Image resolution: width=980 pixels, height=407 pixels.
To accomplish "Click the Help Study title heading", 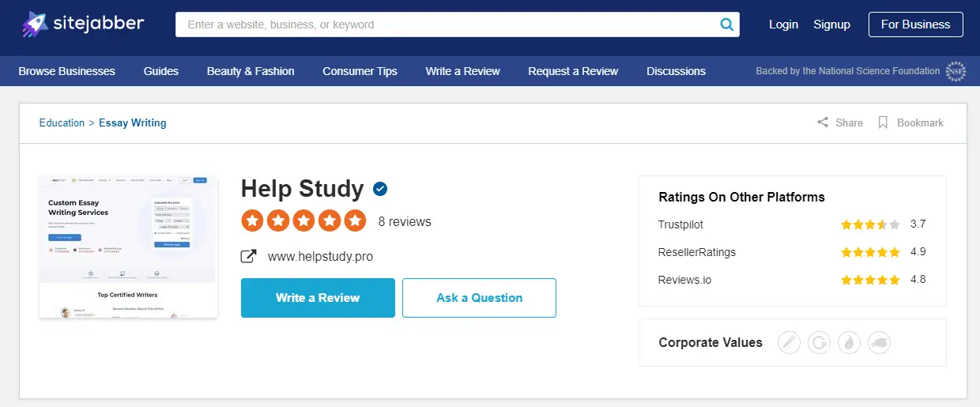I will click(x=302, y=189).
